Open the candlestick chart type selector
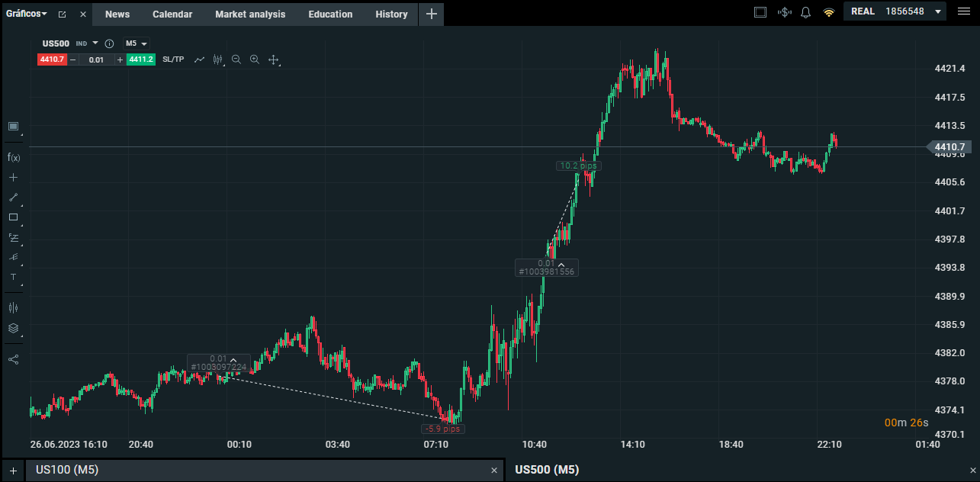980x482 pixels. tap(218, 59)
